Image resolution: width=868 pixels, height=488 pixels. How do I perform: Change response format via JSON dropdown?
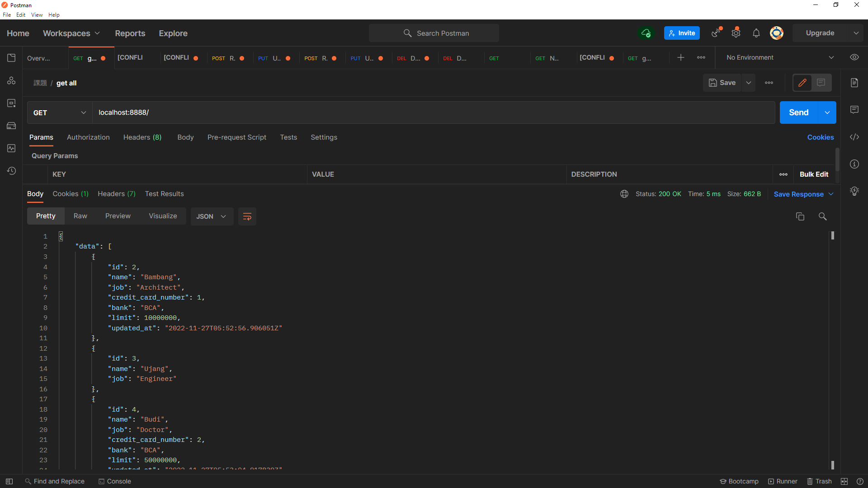point(212,216)
